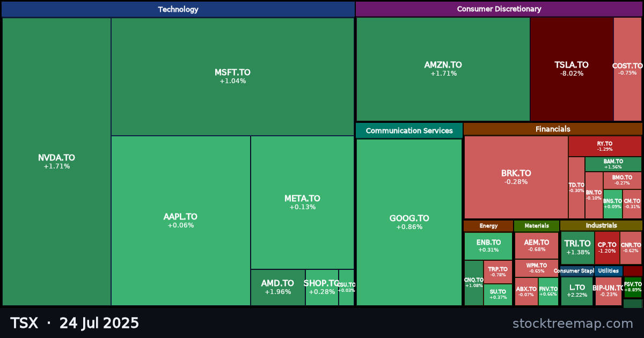Select the COST.TO tile
644x338 pixels.
627,69
